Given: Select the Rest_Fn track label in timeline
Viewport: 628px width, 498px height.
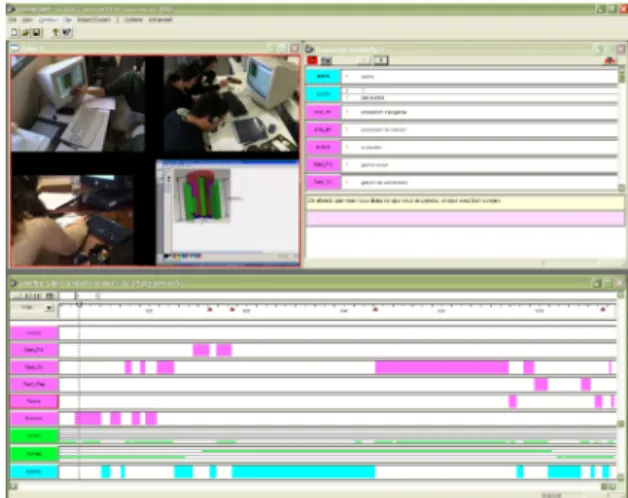Looking at the screenshot, I should [34, 350].
